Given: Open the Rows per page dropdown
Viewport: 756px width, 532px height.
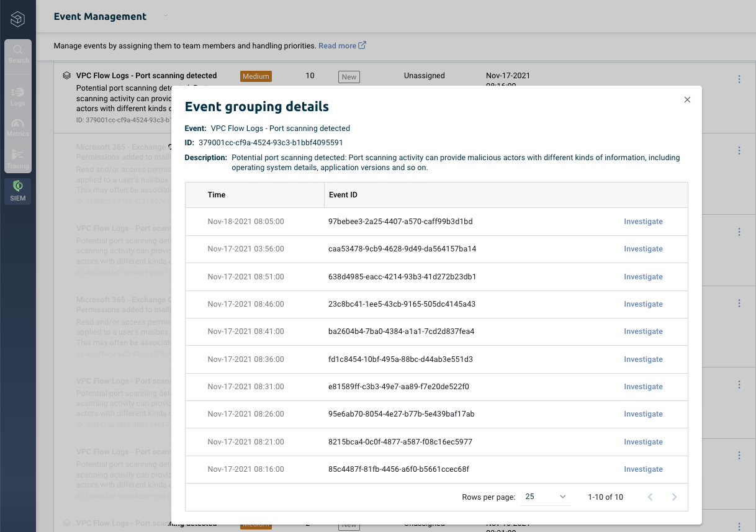Looking at the screenshot, I should (544, 497).
